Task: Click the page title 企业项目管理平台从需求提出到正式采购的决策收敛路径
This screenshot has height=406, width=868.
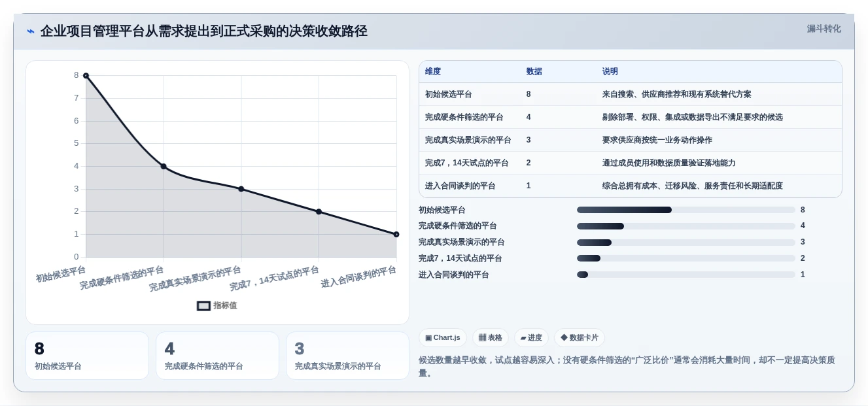Action: 204,31
